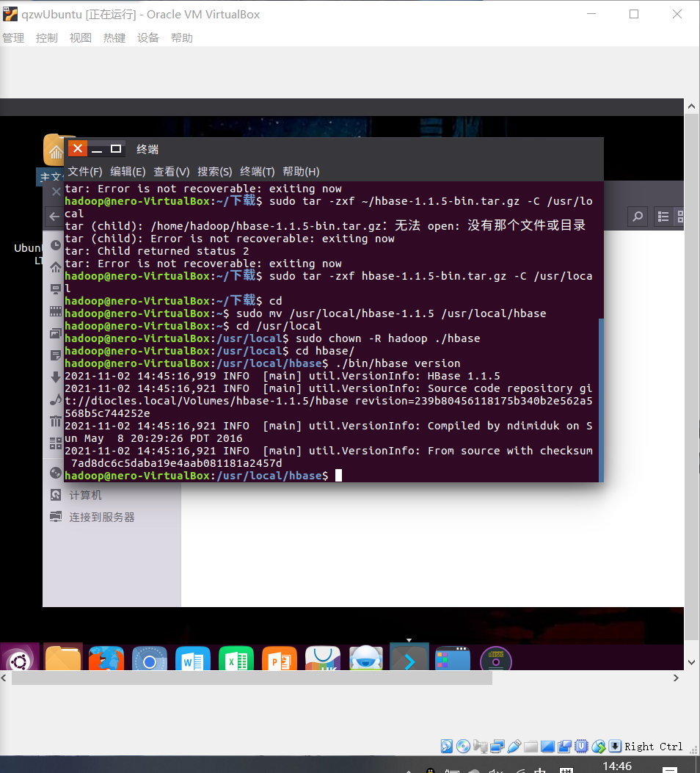Open the 查看(V) terminal menu

coord(172,172)
